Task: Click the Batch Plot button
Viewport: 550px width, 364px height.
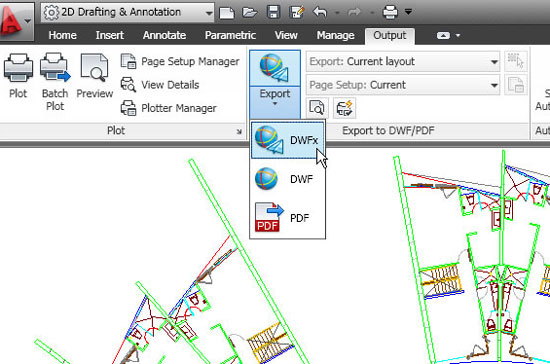Action: pyautogui.click(x=55, y=82)
